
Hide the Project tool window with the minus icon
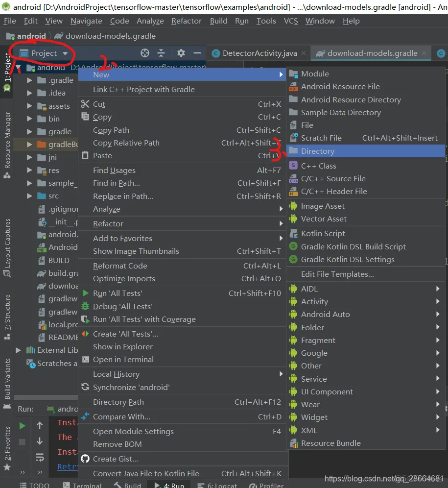[197, 53]
